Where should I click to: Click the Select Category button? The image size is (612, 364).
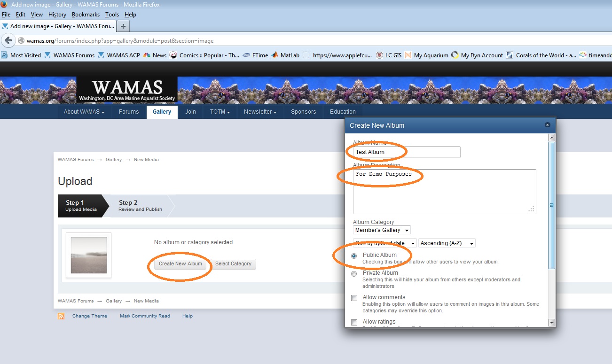click(x=233, y=264)
